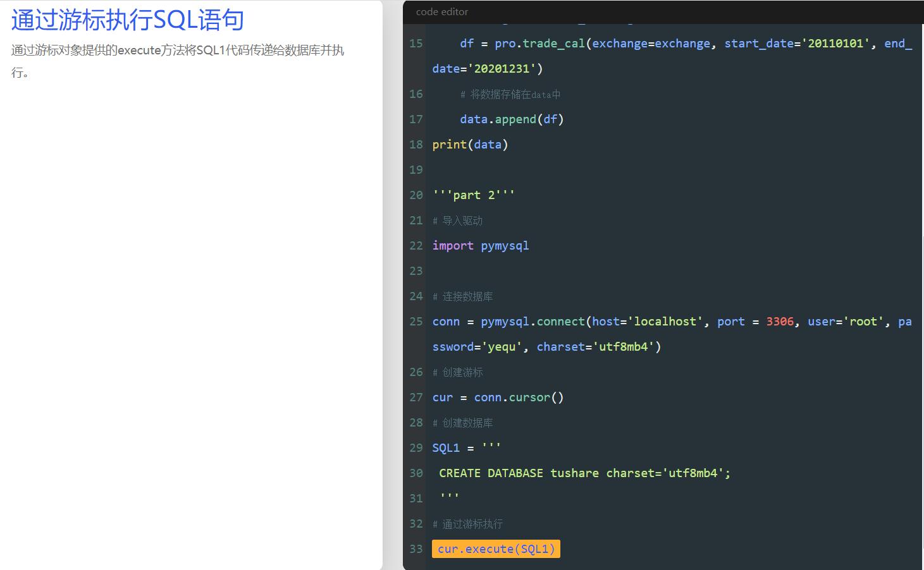Click the comment # 创建游标
Screen dimensions: 924x570
[x=457, y=372]
